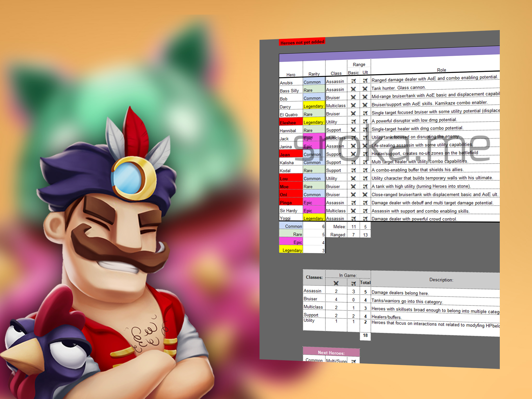The width and height of the screenshot is (532, 399).
Task: Click the bow ranged icon in the Classes header
Action: tap(353, 283)
